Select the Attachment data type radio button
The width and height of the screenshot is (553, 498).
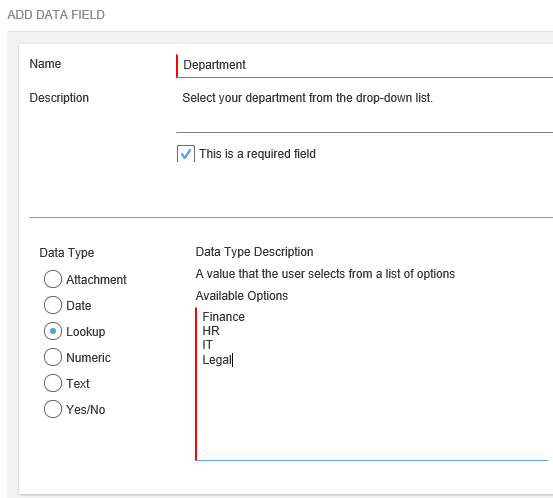(53, 279)
